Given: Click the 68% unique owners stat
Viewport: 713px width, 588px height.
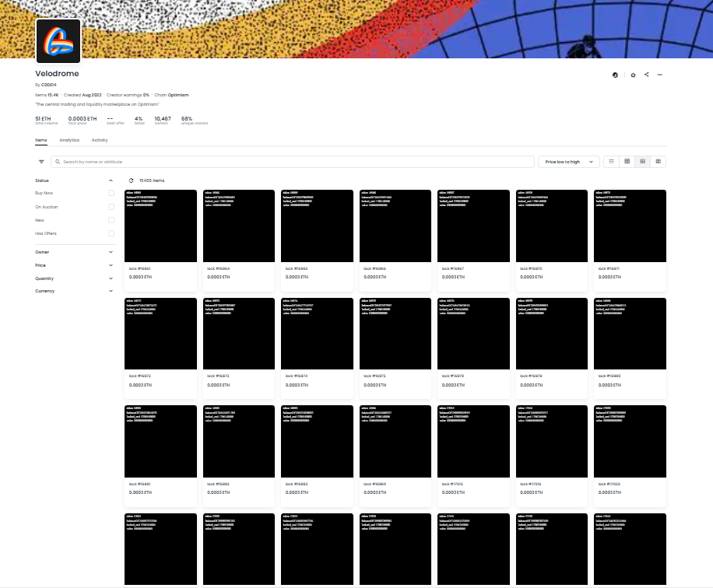Looking at the screenshot, I should pos(195,121).
